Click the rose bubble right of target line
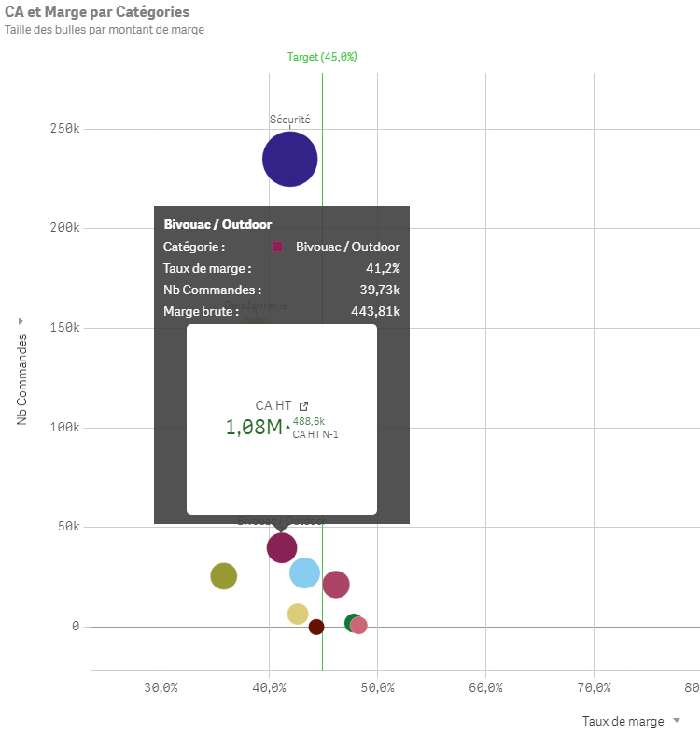 click(336, 585)
